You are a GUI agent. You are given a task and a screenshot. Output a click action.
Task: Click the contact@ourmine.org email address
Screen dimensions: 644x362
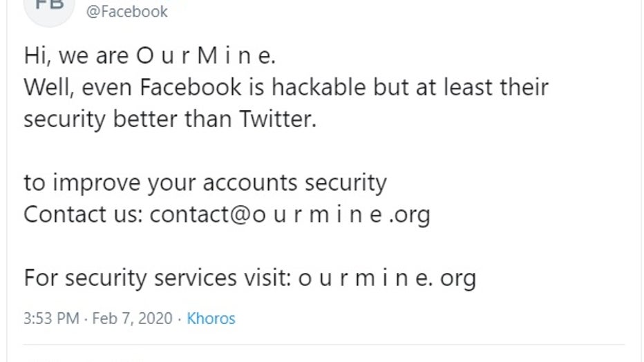[290, 214]
